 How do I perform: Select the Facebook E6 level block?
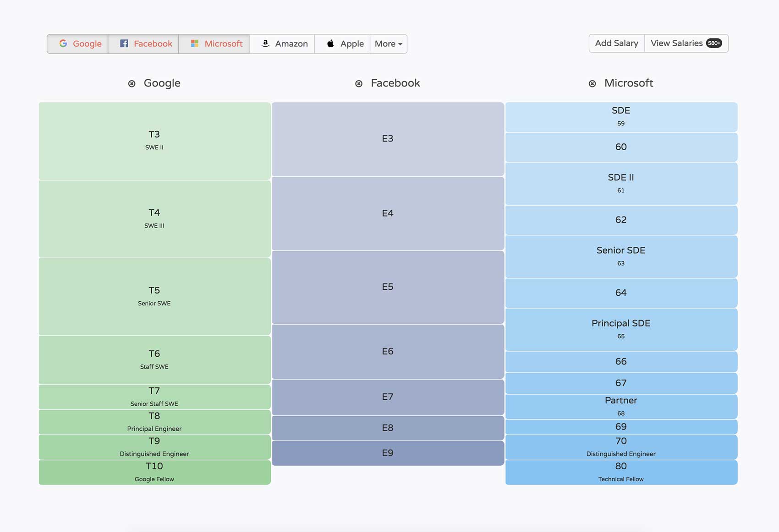[x=388, y=352]
